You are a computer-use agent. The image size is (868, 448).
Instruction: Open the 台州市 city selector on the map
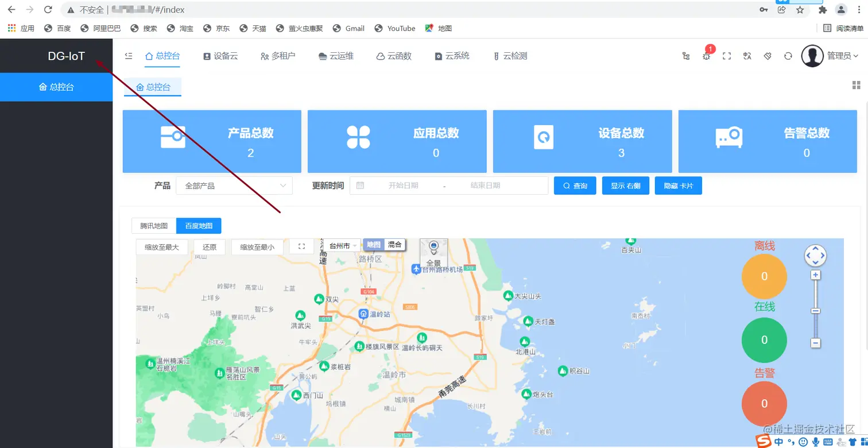coord(340,244)
